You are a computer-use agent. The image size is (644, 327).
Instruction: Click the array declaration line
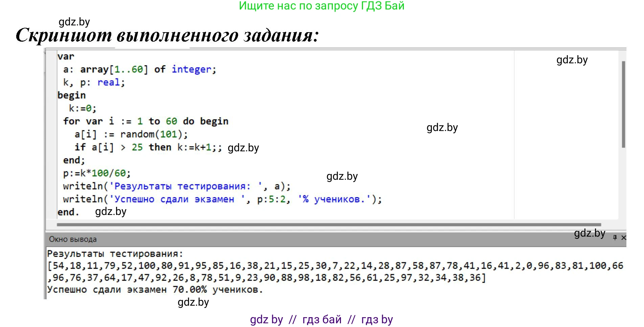[x=139, y=69]
